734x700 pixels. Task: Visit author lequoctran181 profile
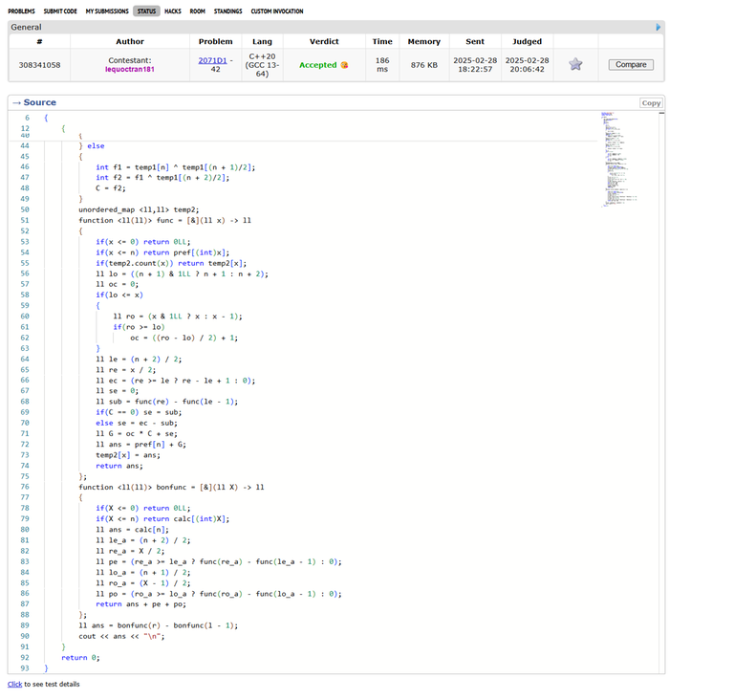[130, 70]
